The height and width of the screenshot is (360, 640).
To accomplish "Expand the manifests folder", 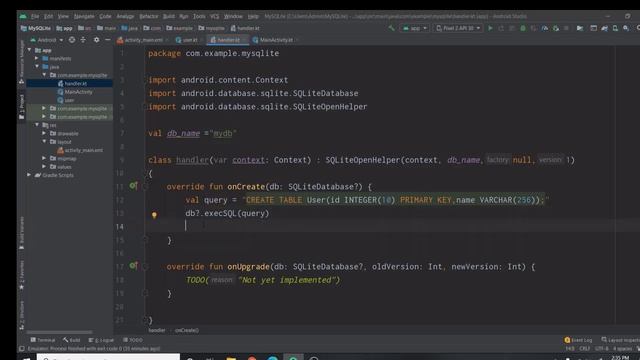I will (37, 58).
